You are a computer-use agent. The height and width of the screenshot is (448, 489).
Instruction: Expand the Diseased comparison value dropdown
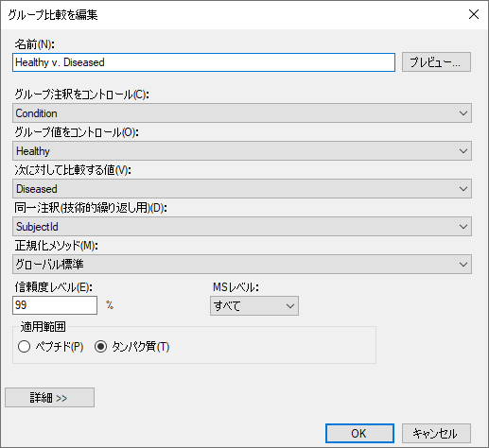tap(242, 189)
